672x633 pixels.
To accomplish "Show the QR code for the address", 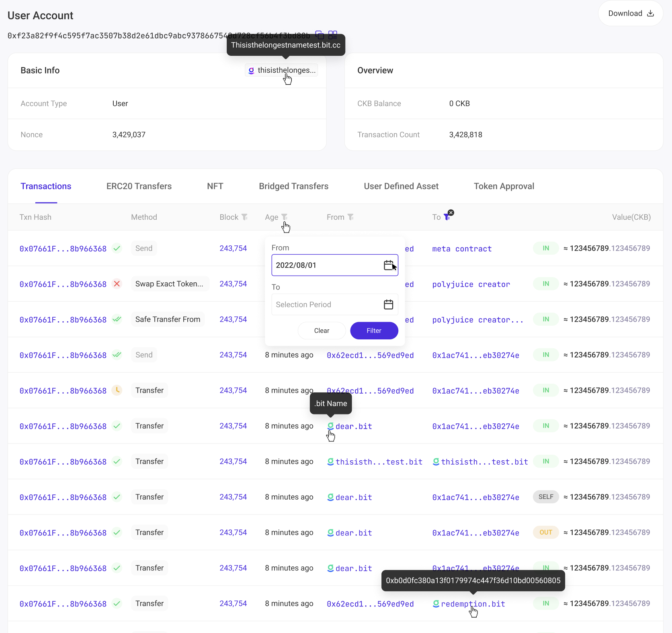I will [333, 35].
